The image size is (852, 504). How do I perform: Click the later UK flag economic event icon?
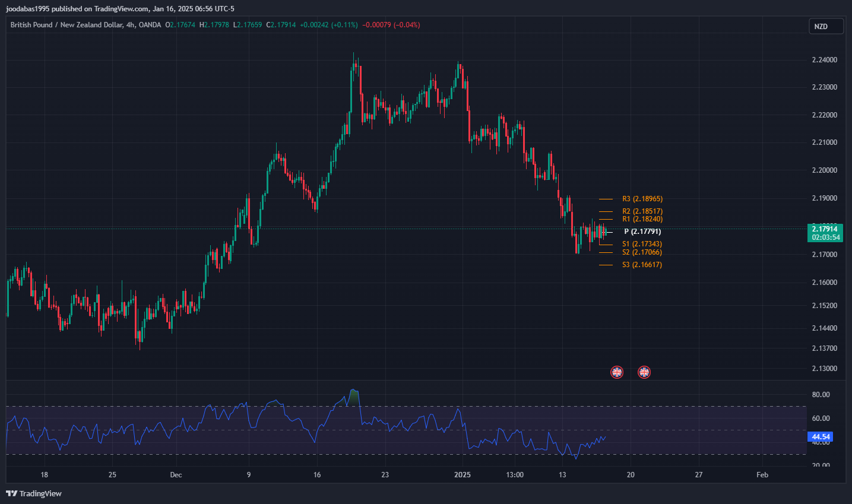644,372
